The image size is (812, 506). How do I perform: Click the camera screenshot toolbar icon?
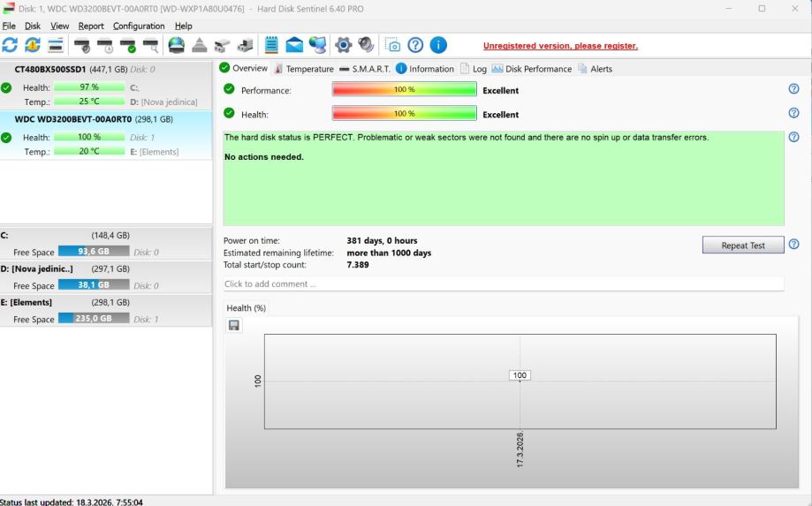pos(392,45)
